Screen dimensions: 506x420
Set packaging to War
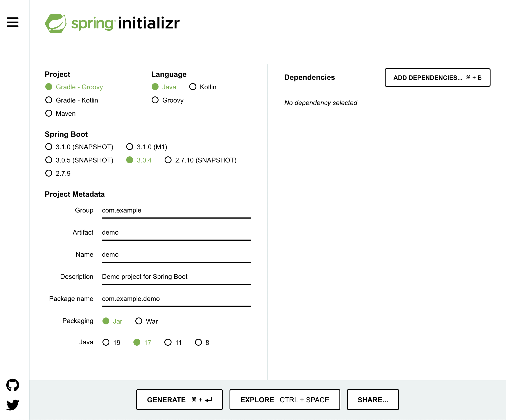(x=146, y=321)
